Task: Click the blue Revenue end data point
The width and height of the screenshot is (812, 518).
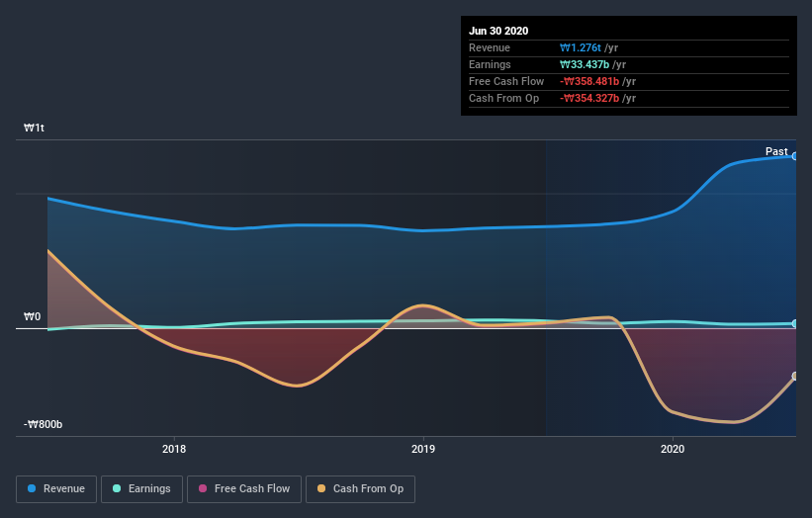Action: [x=795, y=156]
